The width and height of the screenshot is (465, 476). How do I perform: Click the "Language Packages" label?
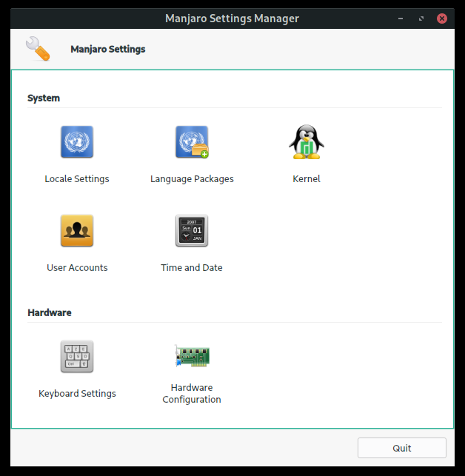pyautogui.click(x=192, y=179)
